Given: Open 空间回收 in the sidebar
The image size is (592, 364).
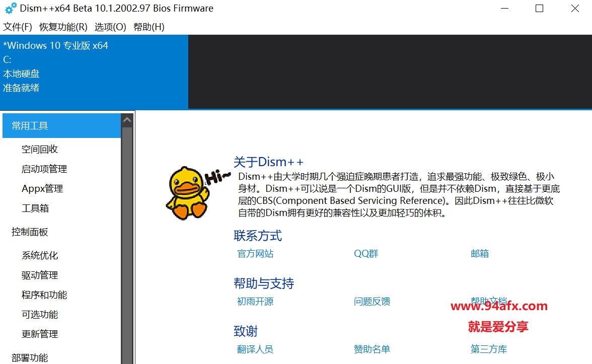Looking at the screenshot, I should pyautogui.click(x=40, y=149).
